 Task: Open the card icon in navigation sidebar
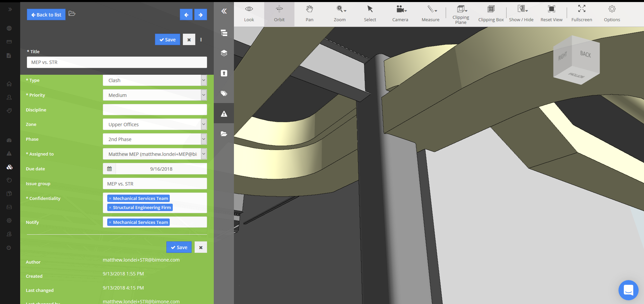point(9,42)
